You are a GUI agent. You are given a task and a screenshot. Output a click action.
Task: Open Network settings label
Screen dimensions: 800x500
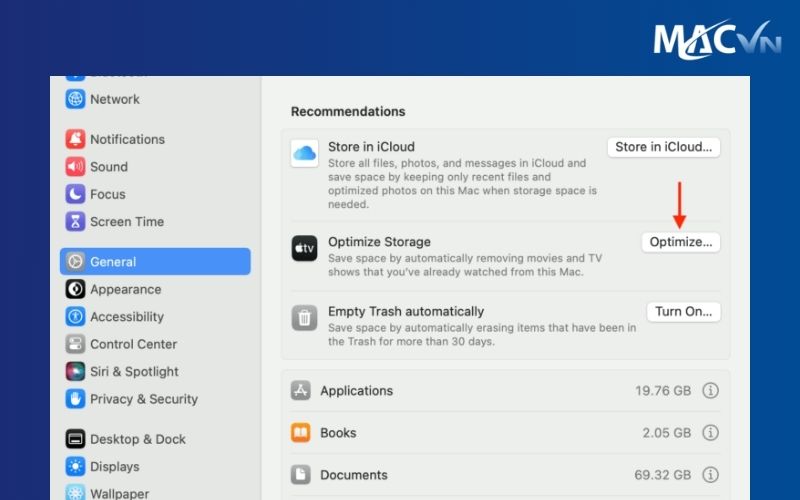115,99
